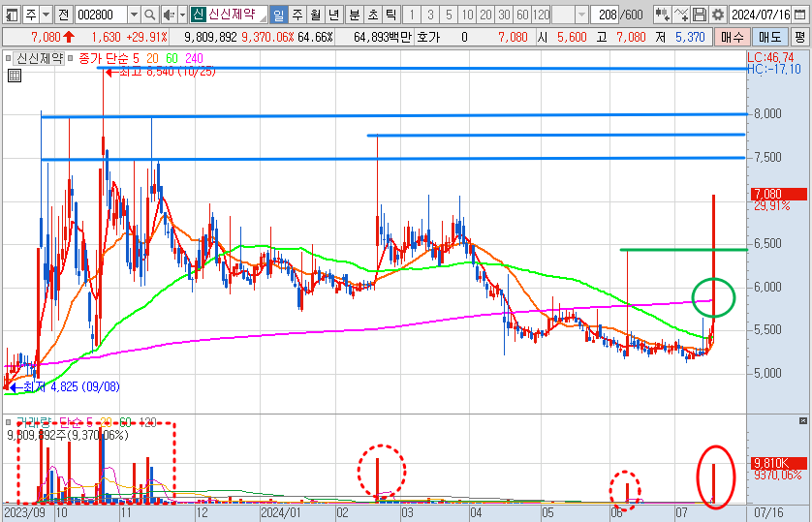The image size is (812, 522).
Task: Click trading volume 9,809,892 in info bar
Action: (x=210, y=37)
